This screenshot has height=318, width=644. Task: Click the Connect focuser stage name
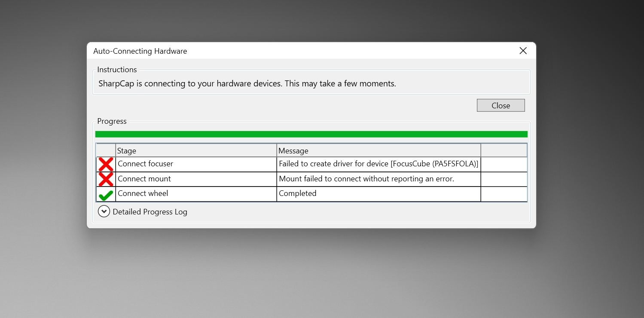pos(146,164)
